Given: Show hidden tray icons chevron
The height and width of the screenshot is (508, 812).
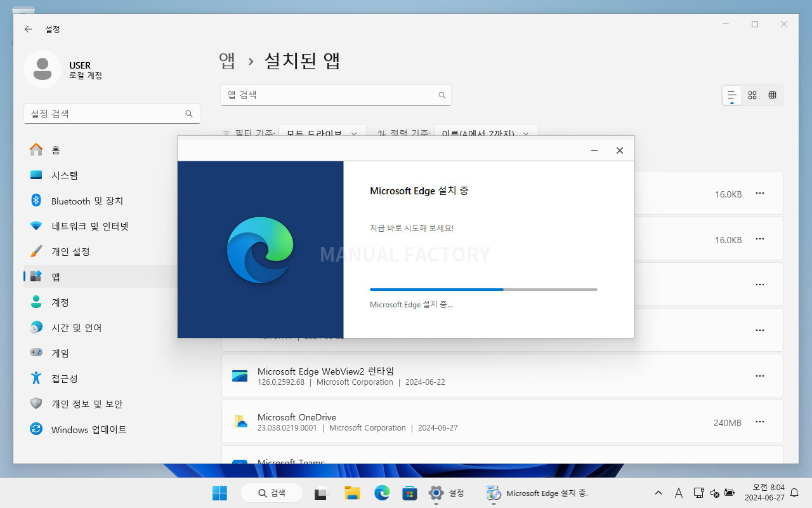Looking at the screenshot, I should [658, 493].
